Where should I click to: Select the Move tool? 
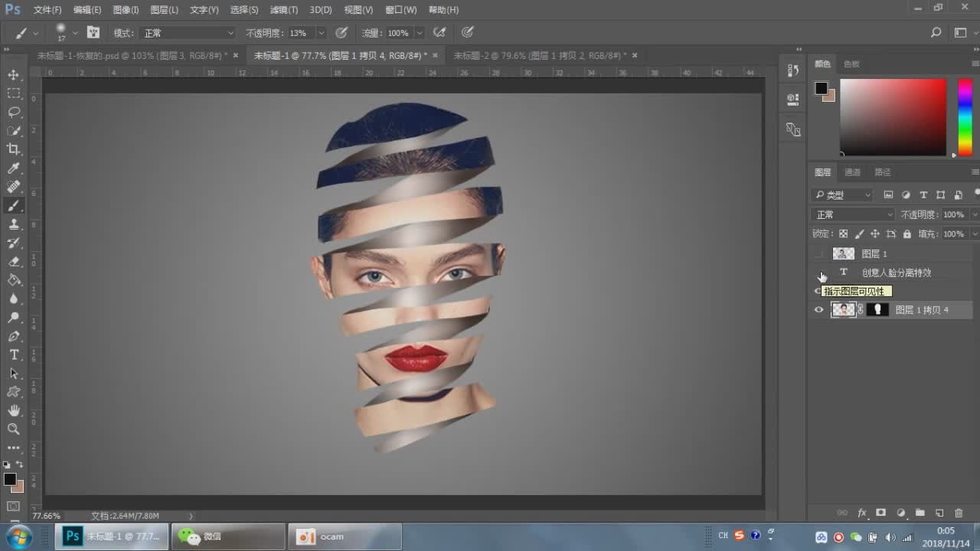[14, 75]
